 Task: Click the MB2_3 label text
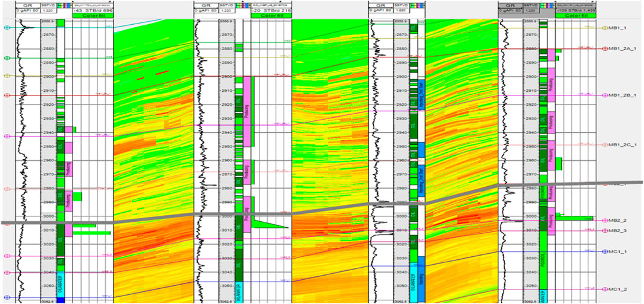tap(617, 231)
